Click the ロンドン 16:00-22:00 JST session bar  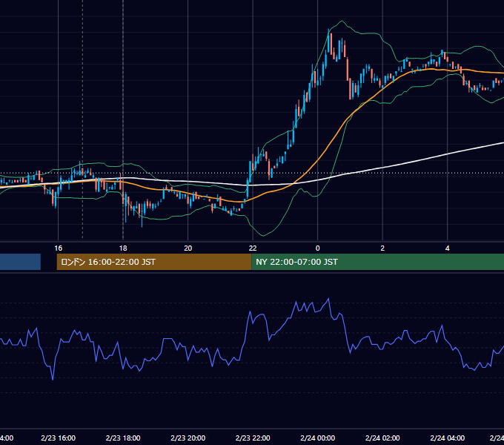(154, 262)
